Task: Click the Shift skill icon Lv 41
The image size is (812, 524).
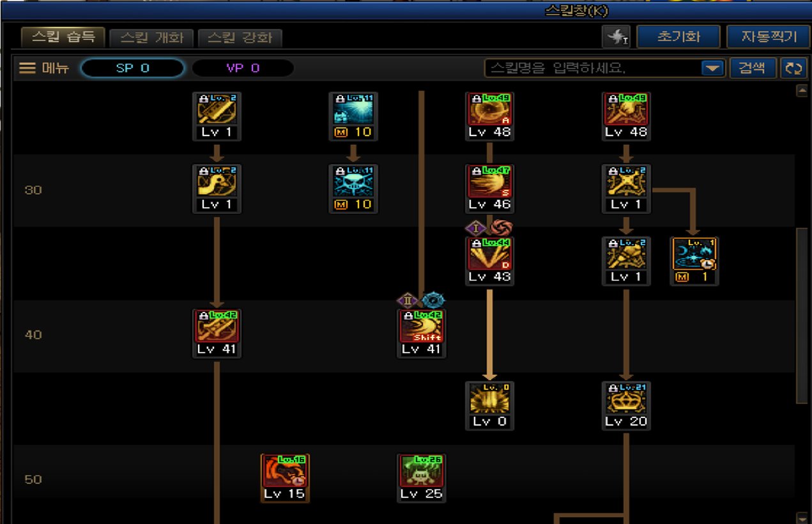Action: click(422, 327)
